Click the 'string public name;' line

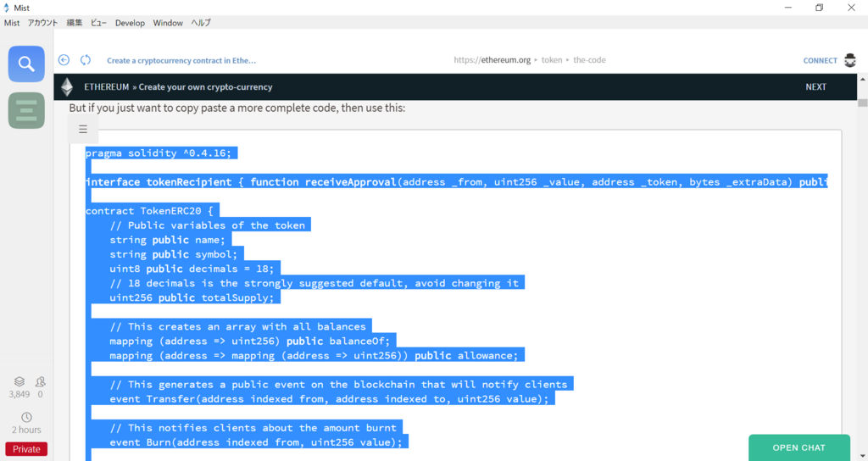point(167,240)
